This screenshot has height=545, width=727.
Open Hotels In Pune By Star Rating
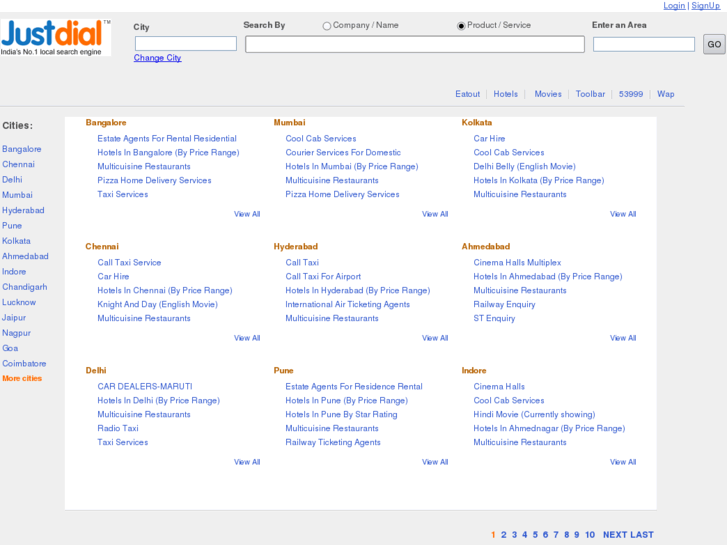coord(341,414)
